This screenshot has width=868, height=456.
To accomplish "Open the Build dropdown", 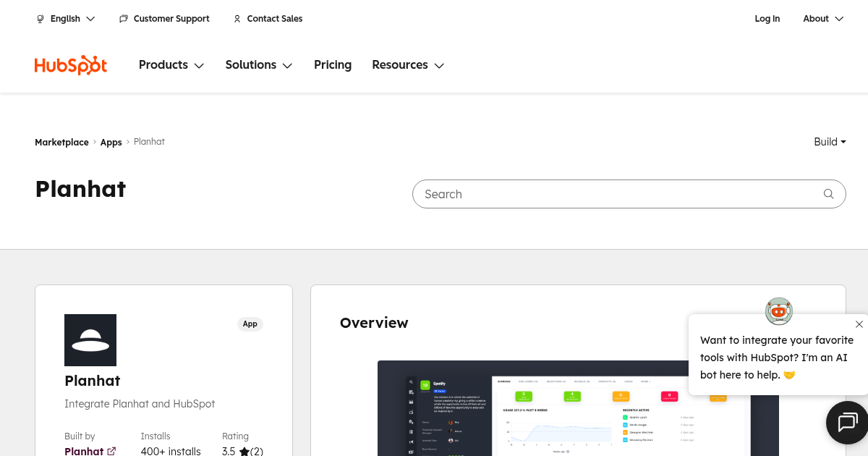I will coord(830,142).
